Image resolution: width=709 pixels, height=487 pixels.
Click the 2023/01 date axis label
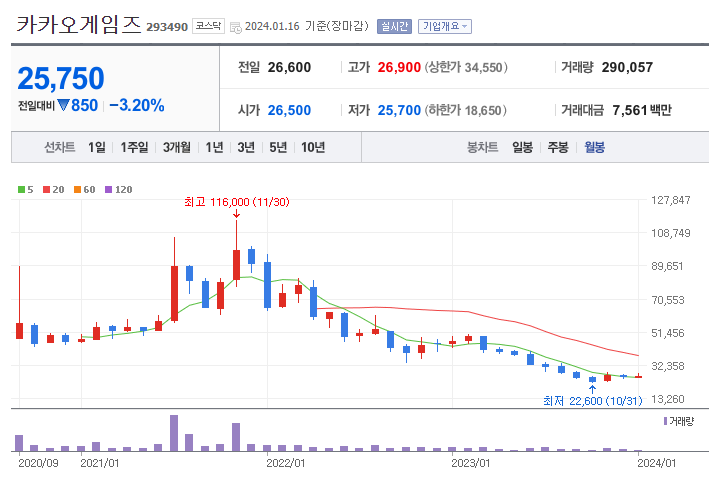click(471, 463)
